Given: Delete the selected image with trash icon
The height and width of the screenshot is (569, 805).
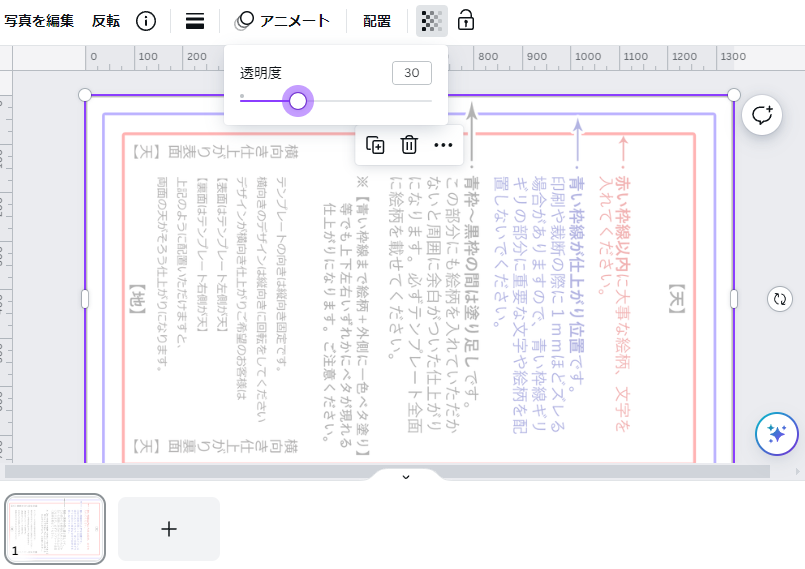Looking at the screenshot, I should (x=409, y=145).
